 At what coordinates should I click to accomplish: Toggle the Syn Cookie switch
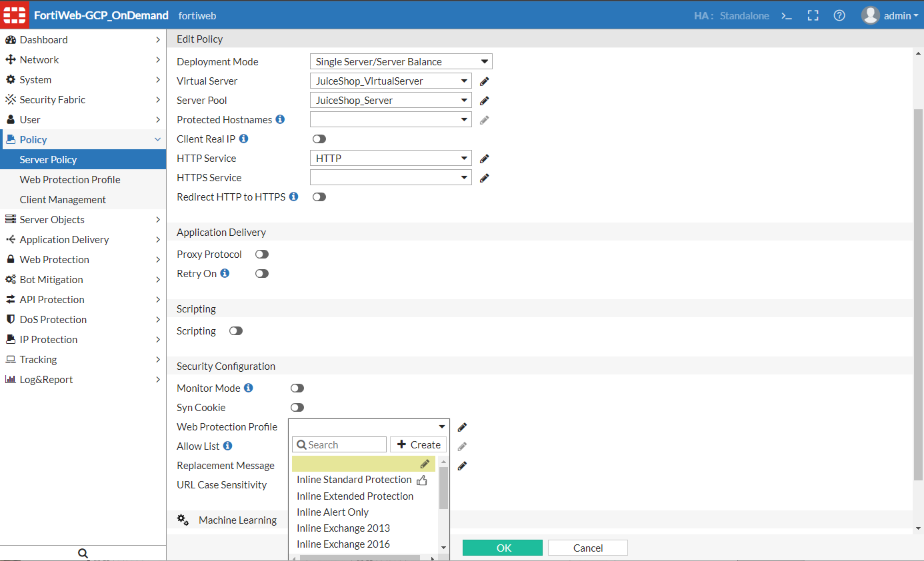click(x=297, y=408)
